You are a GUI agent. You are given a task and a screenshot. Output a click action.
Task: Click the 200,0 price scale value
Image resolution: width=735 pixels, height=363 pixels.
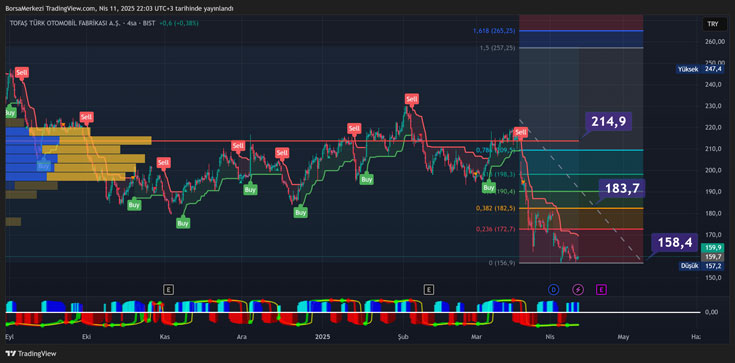pos(712,170)
